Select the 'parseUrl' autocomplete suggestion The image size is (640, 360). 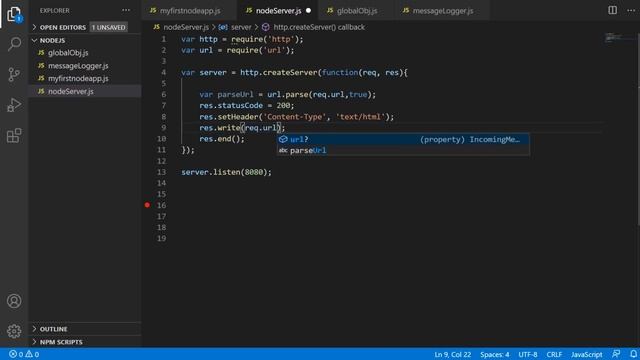click(x=403, y=150)
